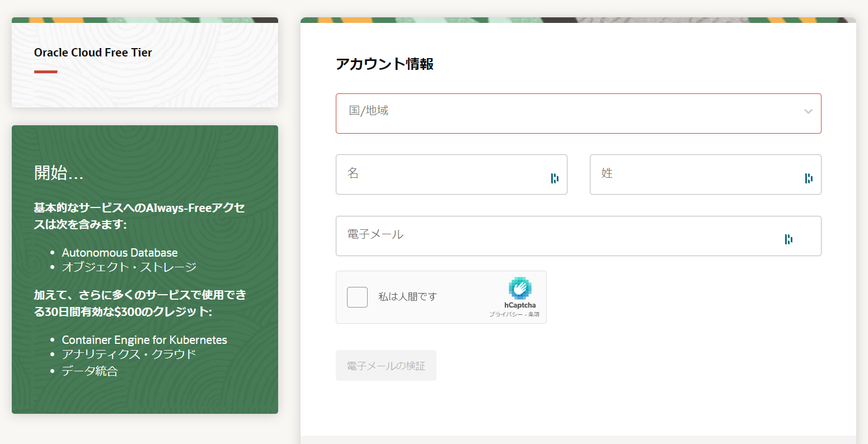Focus the 姓 last name input field
Viewport: 868px width, 444px height.
click(705, 174)
